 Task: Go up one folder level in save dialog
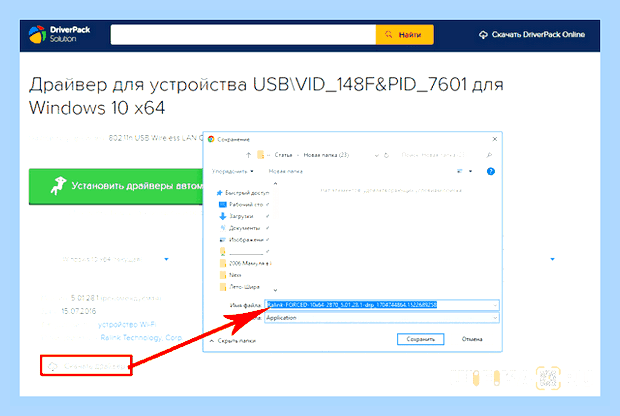pyautogui.click(x=248, y=155)
